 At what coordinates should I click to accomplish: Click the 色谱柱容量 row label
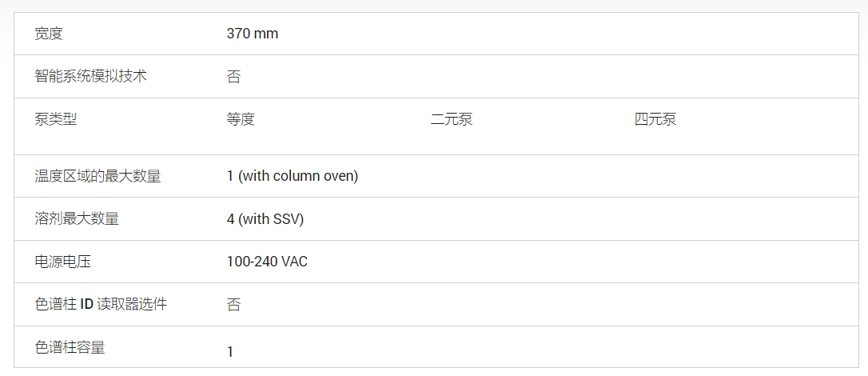pos(70,347)
